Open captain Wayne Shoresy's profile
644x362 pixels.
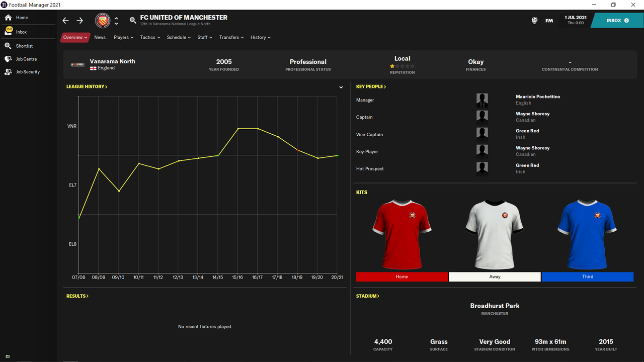[532, 114]
